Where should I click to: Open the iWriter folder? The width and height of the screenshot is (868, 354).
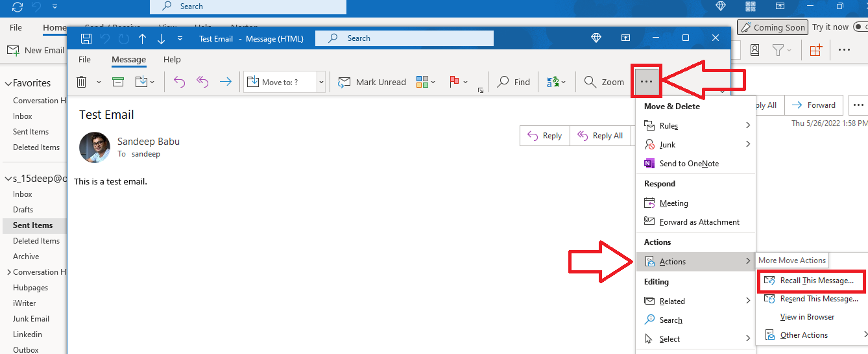pyautogui.click(x=25, y=303)
